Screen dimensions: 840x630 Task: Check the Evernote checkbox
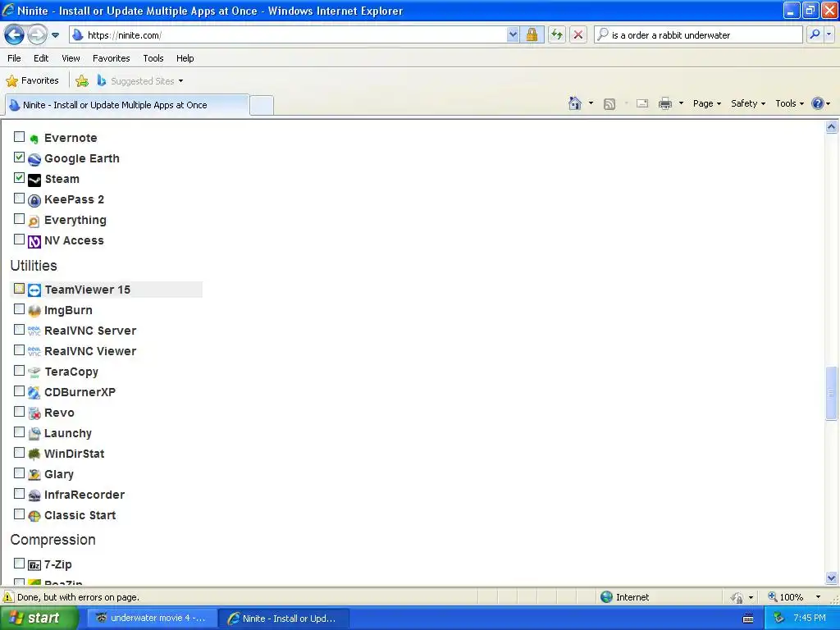[20, 137]
